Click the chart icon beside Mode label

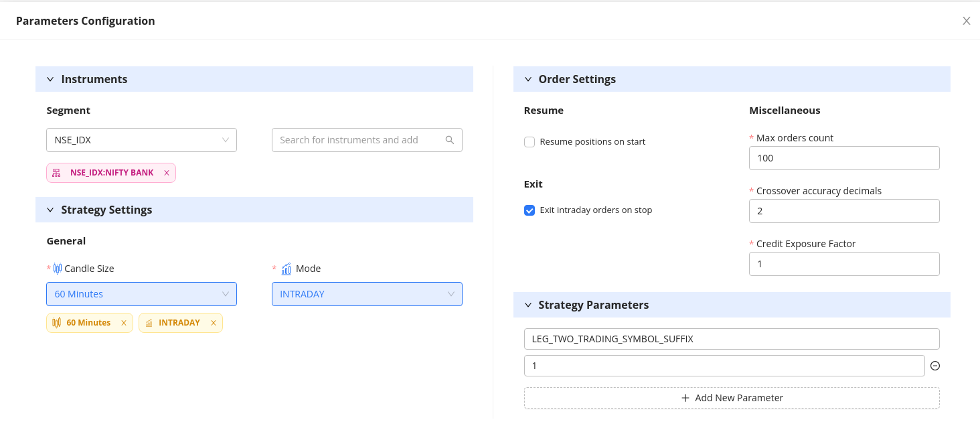click(x=286, y=269)
